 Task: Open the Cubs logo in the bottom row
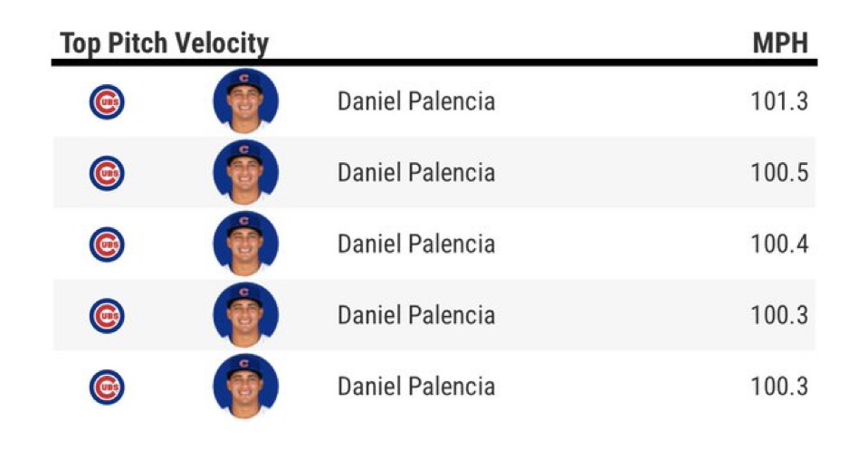(107, 387)
